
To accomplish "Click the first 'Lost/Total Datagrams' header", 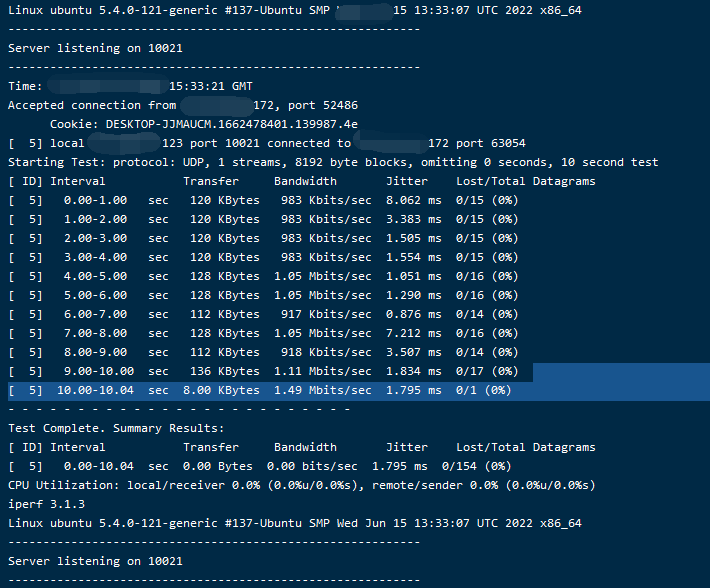I will (x=526, y=181).
